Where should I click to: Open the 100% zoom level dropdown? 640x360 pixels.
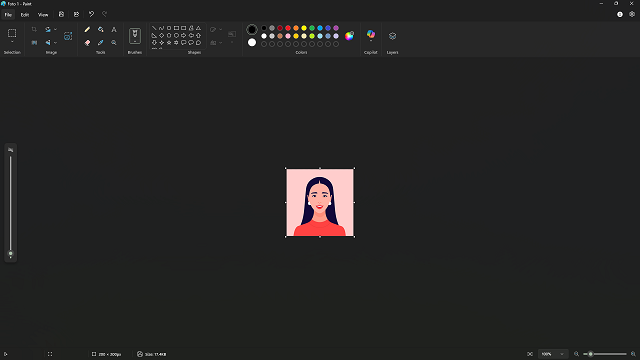[x=553, y=354]
